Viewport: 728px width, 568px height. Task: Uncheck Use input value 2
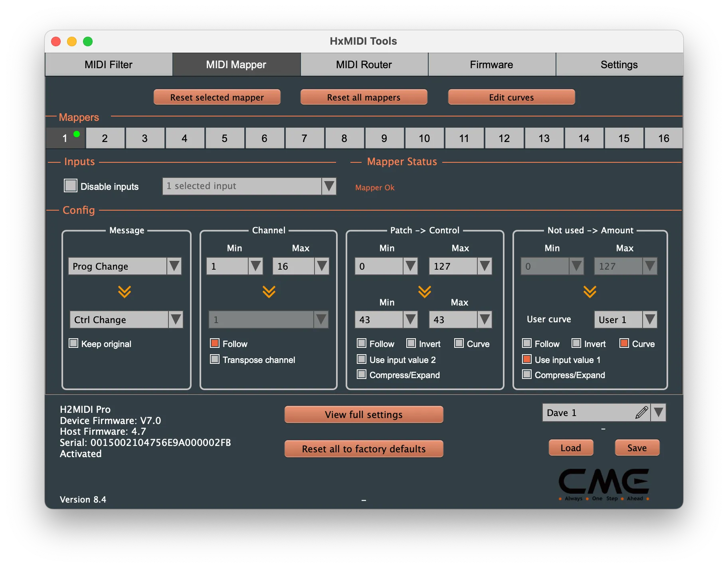pyautogui.click(x=361, y=359)
